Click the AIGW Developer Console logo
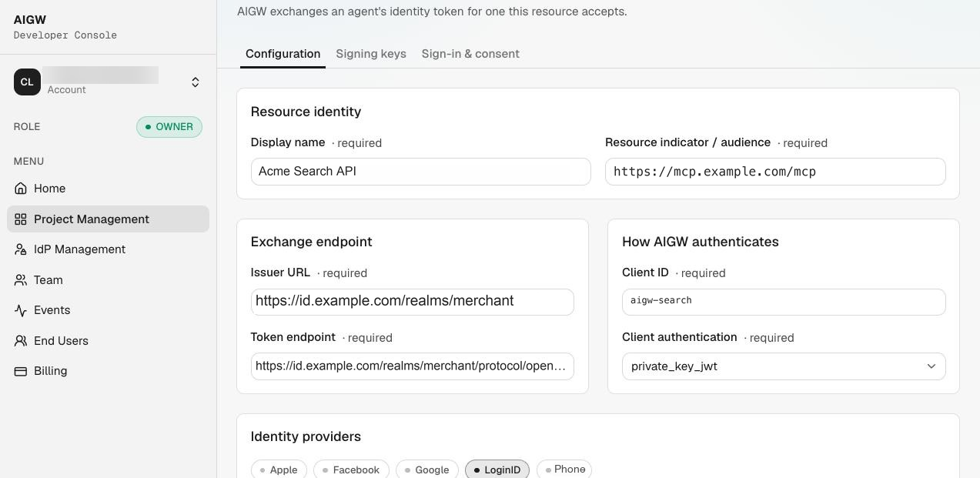This screenshot has height=478, width=980. tap(65, 27)
